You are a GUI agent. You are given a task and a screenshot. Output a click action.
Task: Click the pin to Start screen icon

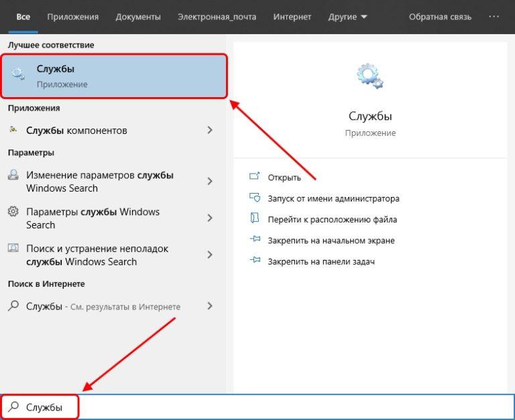[254, 240]
